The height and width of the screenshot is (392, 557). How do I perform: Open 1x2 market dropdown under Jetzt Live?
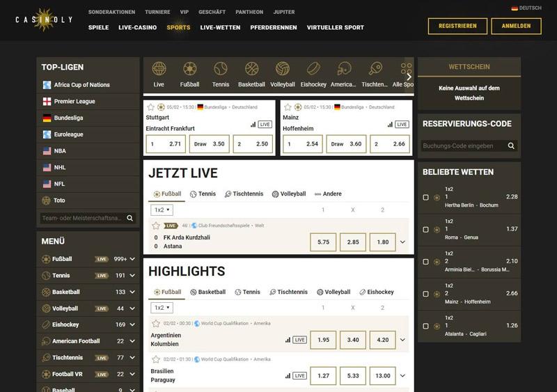(x=162, y=210)
